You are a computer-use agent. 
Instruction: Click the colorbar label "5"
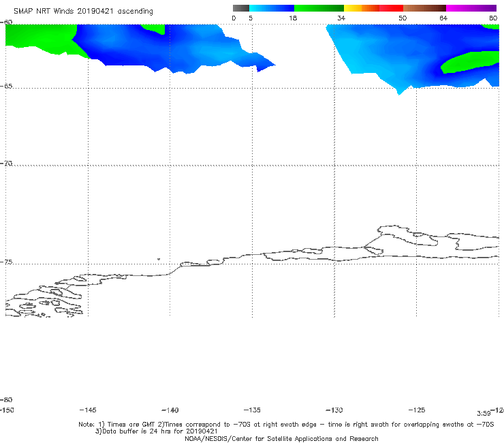click(x=251, y=18)
